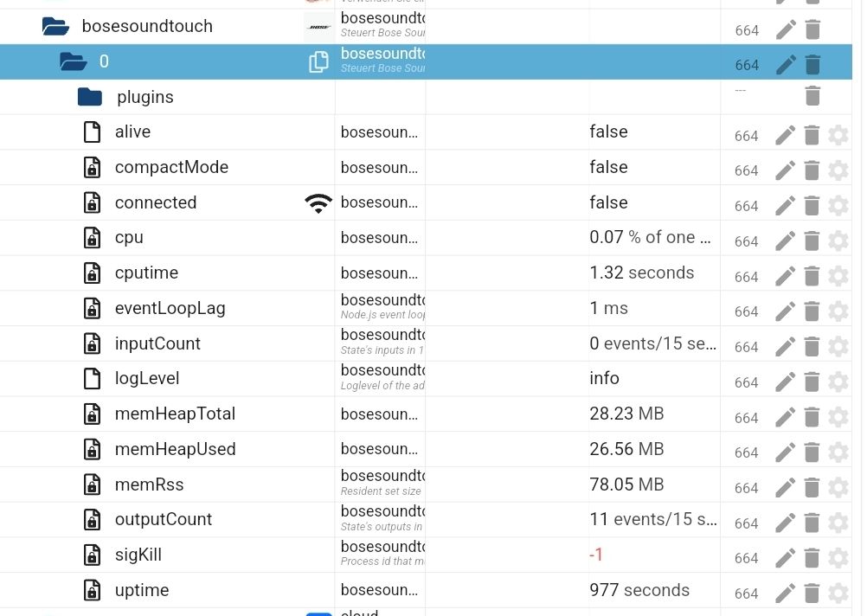Open settings gear for outputCount
867x616 pixels.
[838, 523]
